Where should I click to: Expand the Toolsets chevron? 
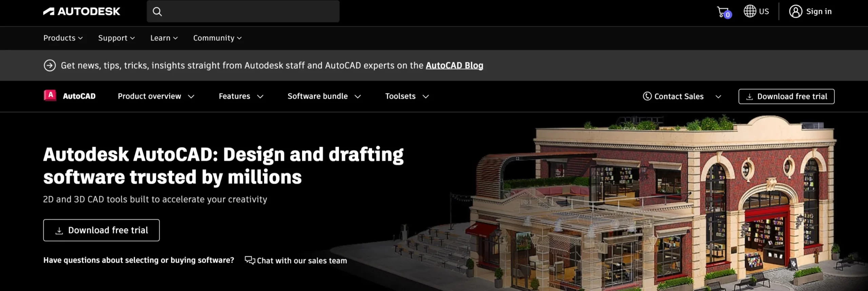pyautogui.click(x=426, y=97)
